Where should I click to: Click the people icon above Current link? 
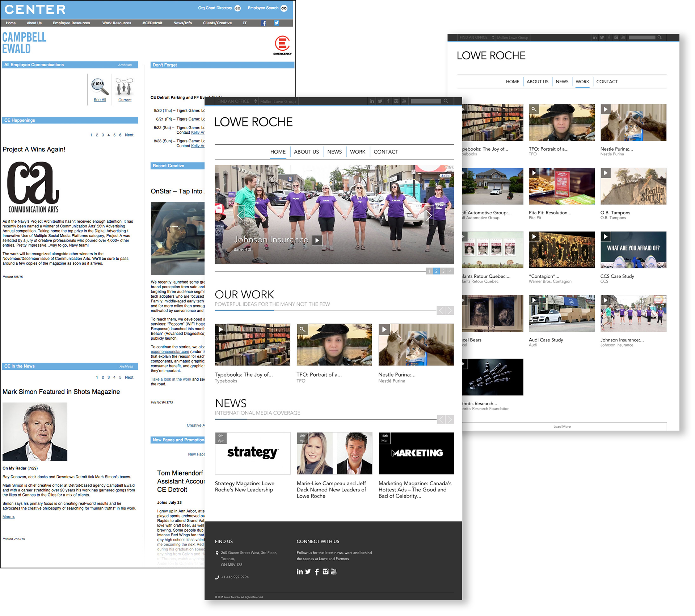(x=124, y=87)
